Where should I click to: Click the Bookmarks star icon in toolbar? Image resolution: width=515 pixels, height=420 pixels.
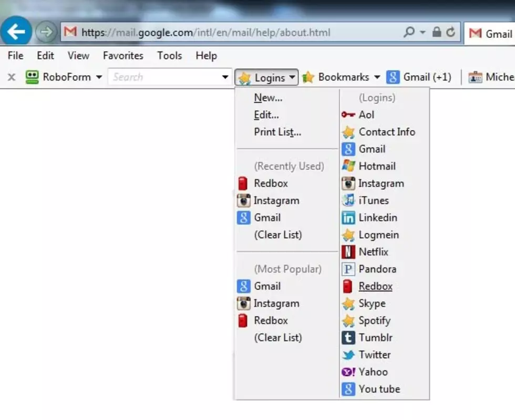tap(308, 77)
